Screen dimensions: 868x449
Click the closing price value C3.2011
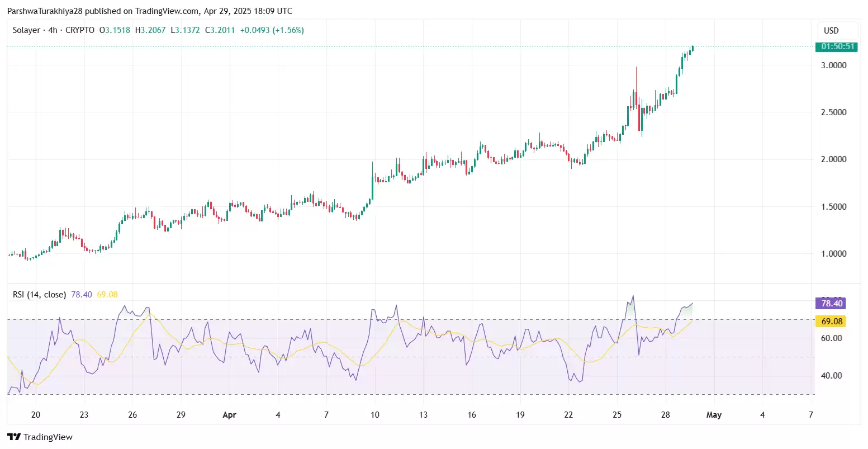point(220,30)
